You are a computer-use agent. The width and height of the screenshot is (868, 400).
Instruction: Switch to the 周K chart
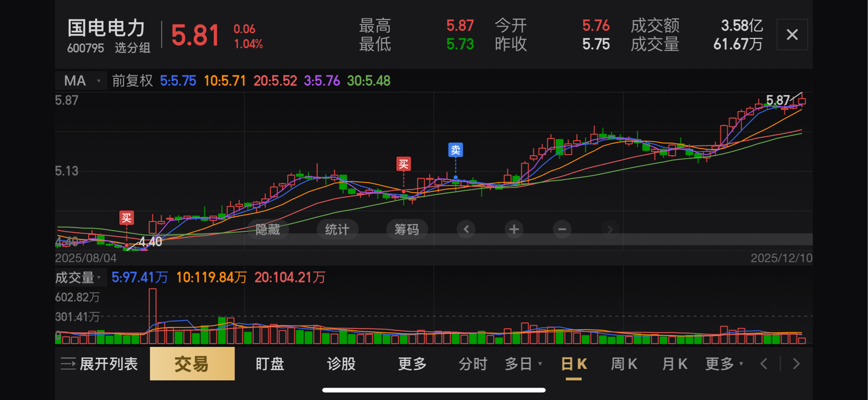[624, 364]
